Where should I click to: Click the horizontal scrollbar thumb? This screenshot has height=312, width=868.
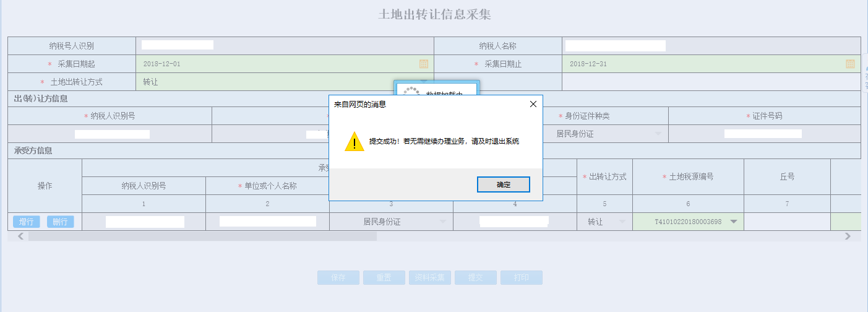(x=202, y=236)
